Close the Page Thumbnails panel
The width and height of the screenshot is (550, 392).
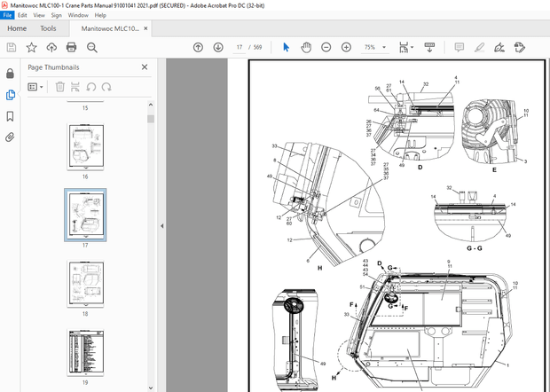(145, 67)
